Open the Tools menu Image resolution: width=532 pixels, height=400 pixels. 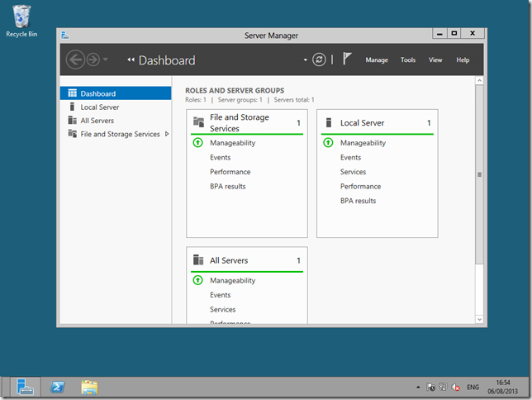(x=408, y=60)
